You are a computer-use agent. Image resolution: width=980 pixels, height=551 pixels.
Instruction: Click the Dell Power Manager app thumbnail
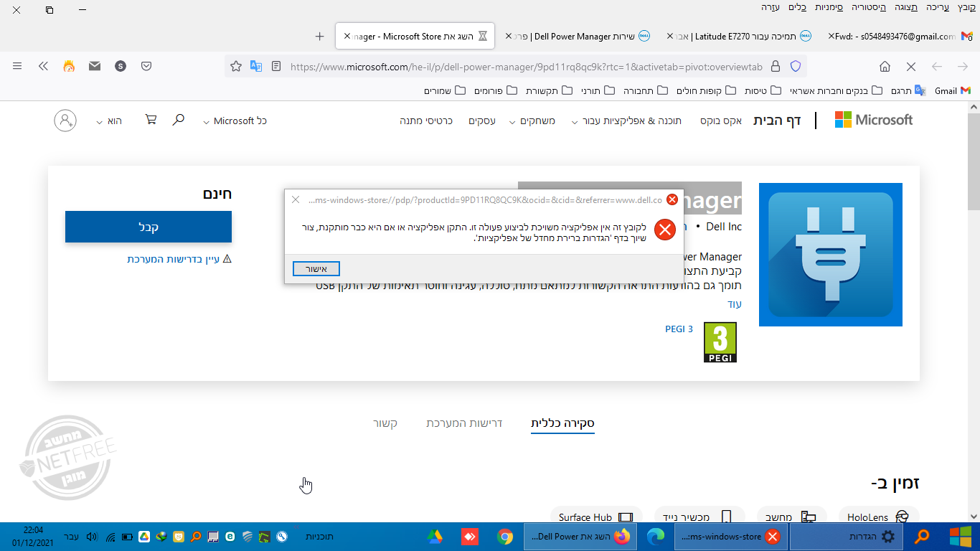[x=831, y=255]
